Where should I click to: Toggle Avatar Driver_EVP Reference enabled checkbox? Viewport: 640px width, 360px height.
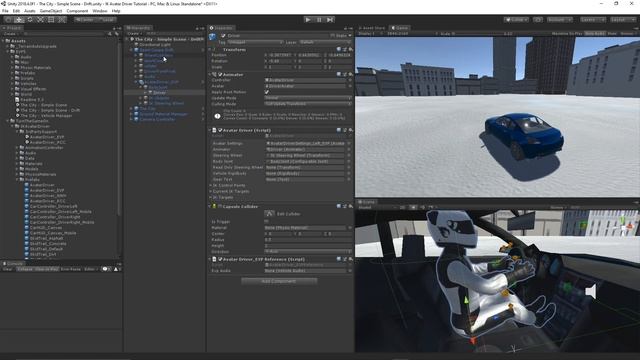220,259
